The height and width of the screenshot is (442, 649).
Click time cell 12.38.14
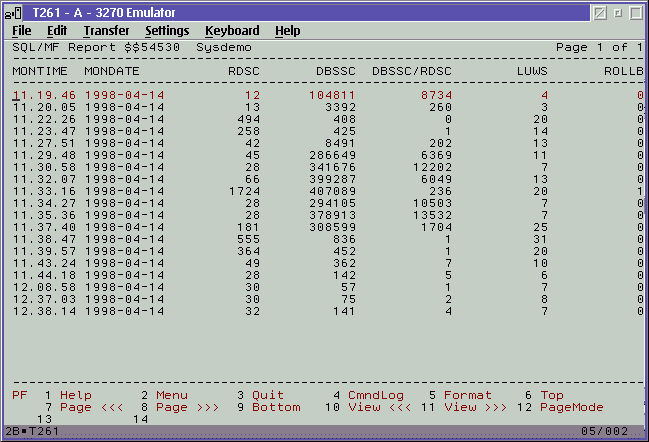click(x=44, y=311)
